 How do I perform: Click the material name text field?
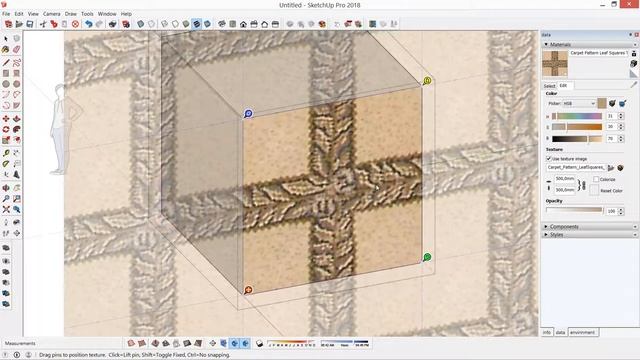pyautogui.click(x=598, y=53)
